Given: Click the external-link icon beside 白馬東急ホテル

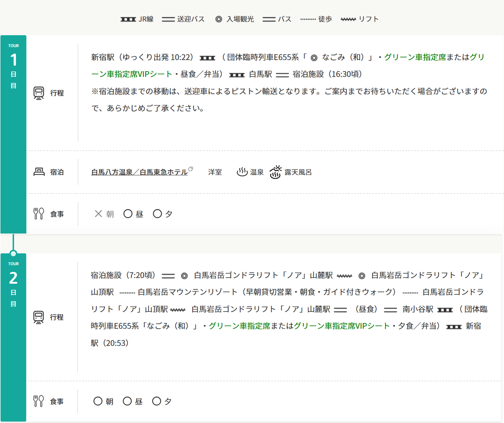Looking at the screenshot, I should coord(191,169).
